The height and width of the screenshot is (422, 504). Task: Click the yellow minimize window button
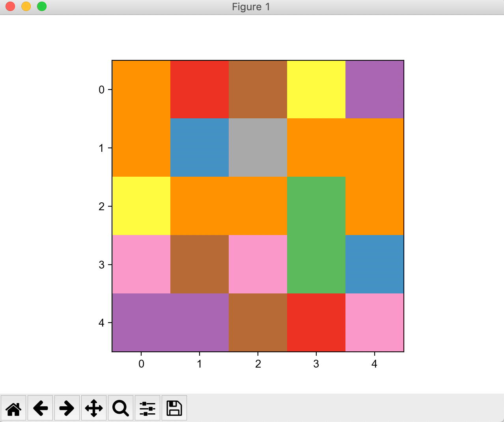point(26,6)
